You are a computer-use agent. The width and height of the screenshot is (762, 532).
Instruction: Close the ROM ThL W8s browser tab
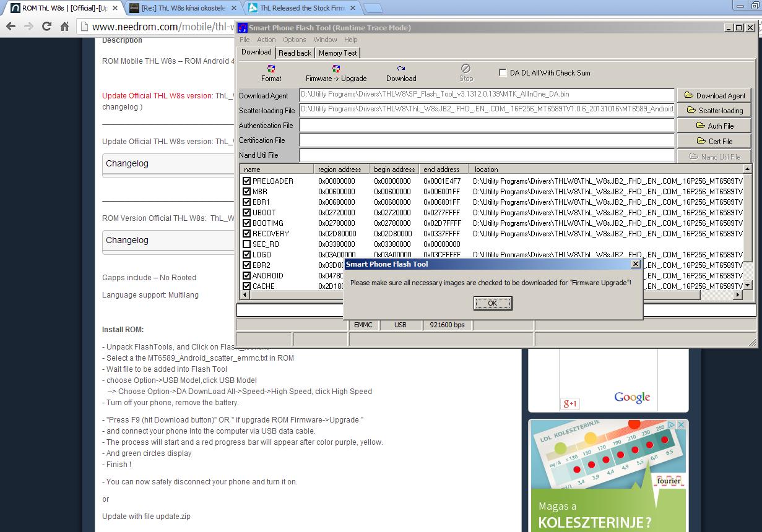(x=115, y=8)
